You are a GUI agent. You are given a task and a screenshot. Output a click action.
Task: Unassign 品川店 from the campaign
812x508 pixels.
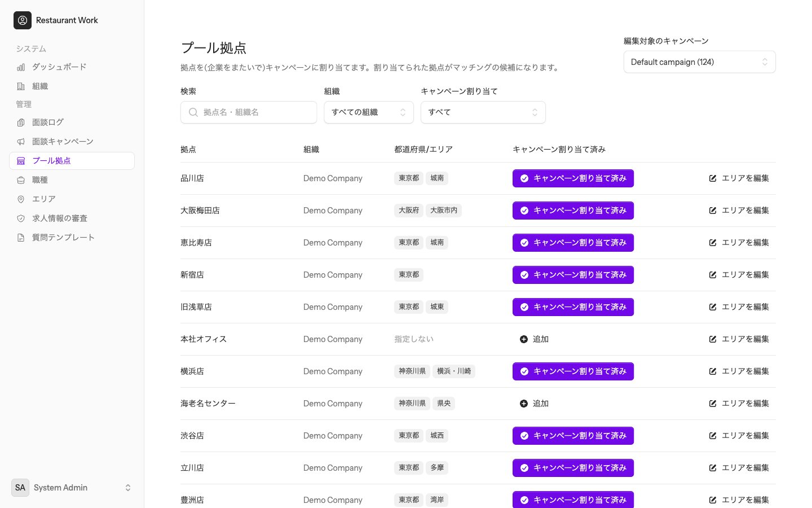coord(573,178)
